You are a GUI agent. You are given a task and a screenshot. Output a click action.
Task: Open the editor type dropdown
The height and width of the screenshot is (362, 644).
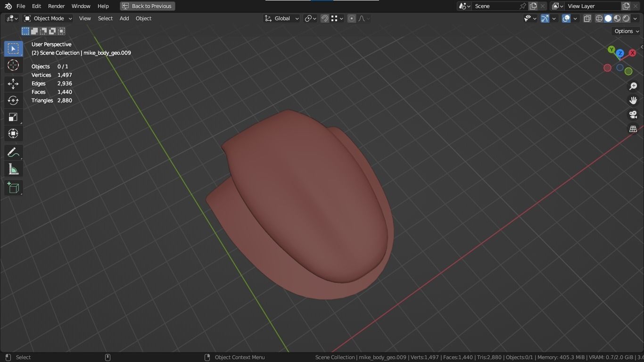point(12,18)
